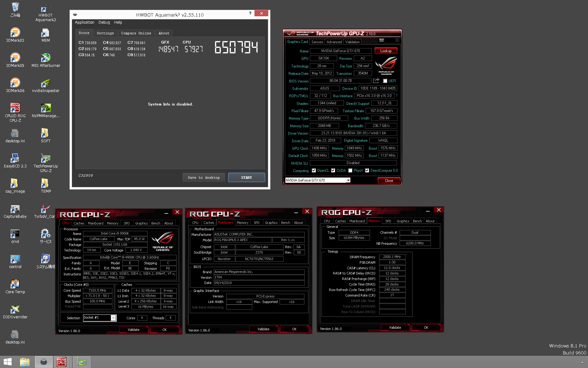This screenshot has height=368, width=588.
Task: Click the bus interface question mark in GPU-Z
Action: [x=397, y=96]
